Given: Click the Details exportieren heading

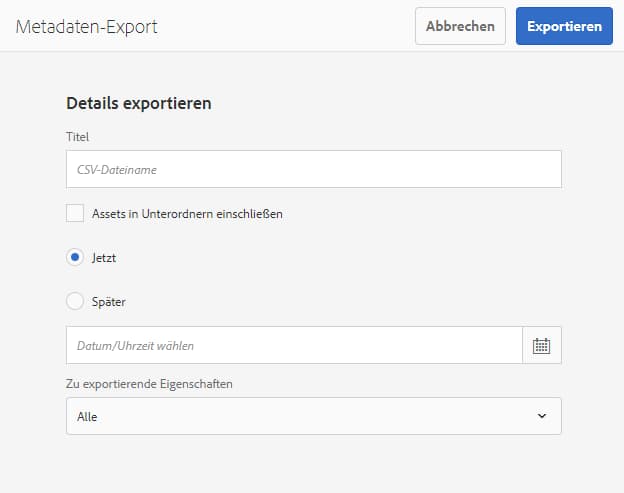Looking at the screenshot, I should 138,103.
